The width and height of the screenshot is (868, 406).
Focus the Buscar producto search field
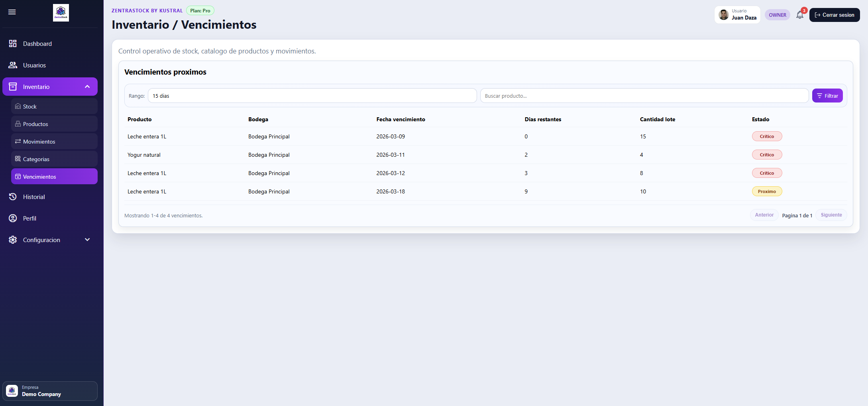[644, 96]
